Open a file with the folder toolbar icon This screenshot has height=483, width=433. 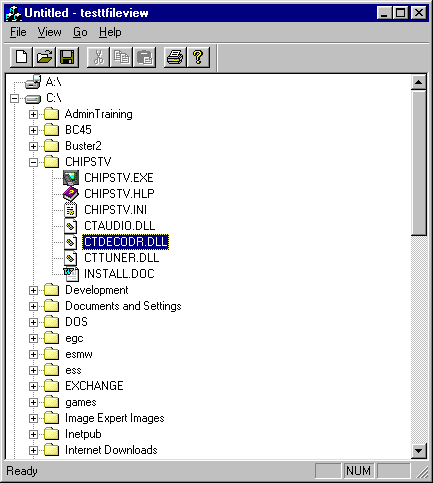(44, 57)
